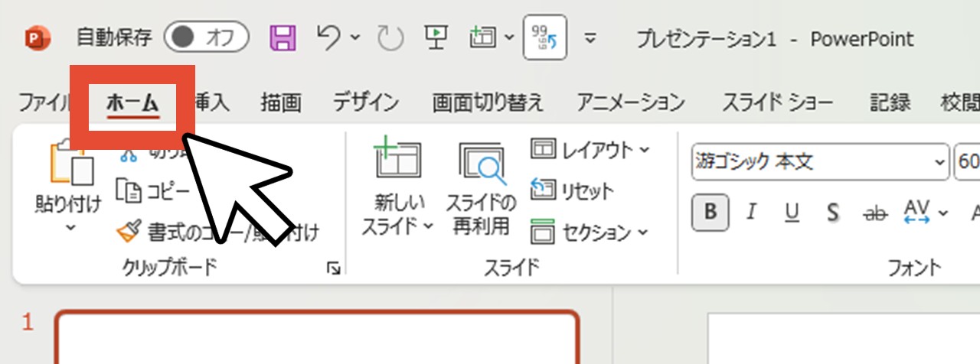Switch to the 描画 tab
This screenshot has width=980, height=364.
281,102
